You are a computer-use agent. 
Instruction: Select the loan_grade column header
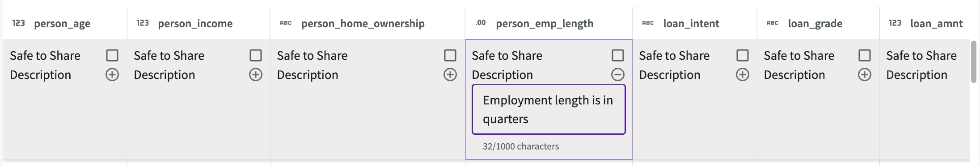click(x=818, y=23)
